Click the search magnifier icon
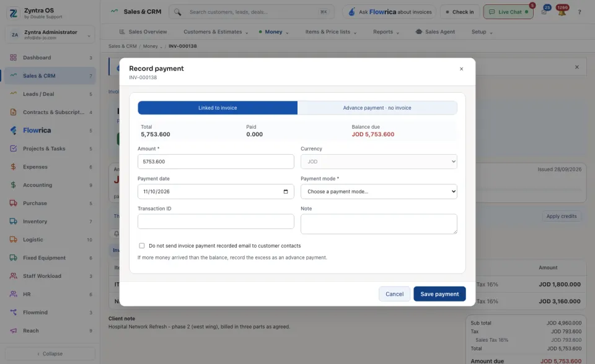This screenshot has width=595, height=364. (x=177, y=12)
